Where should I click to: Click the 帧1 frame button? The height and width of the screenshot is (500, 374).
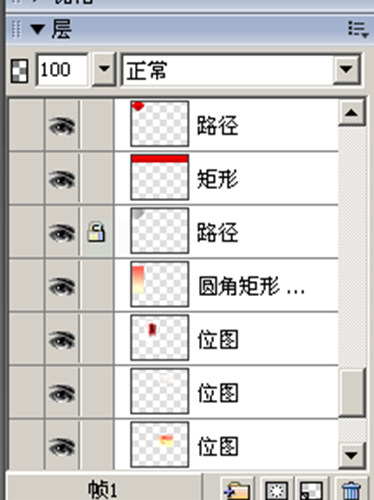pos(103,489)
